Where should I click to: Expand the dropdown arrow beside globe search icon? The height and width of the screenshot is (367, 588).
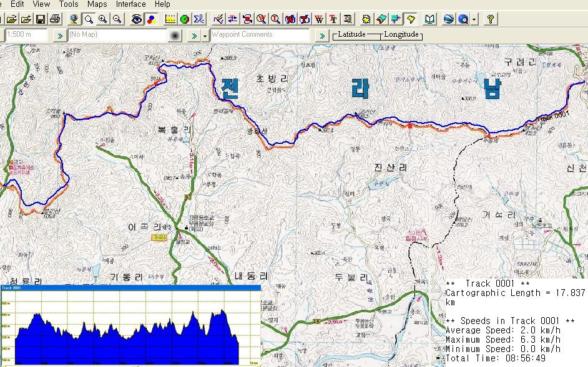475,19
